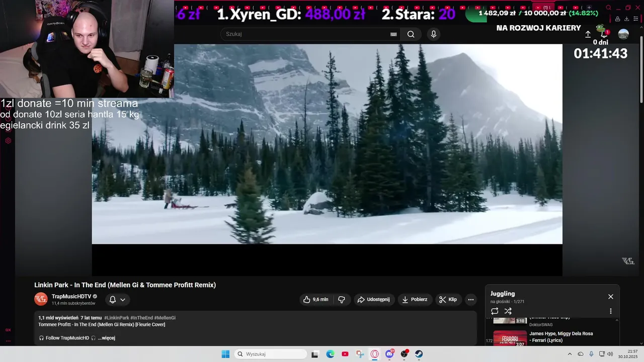
Task: Open TrapMusicHDTV channel name link
Action: 71,297
